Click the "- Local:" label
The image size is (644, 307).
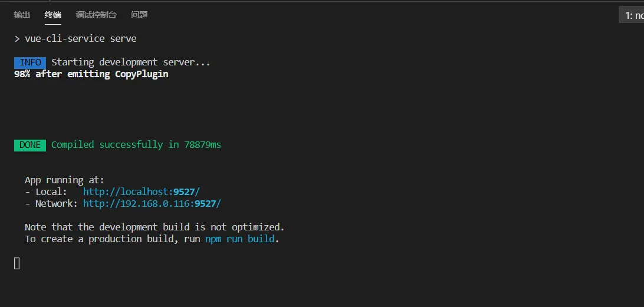tap(46, 192)
